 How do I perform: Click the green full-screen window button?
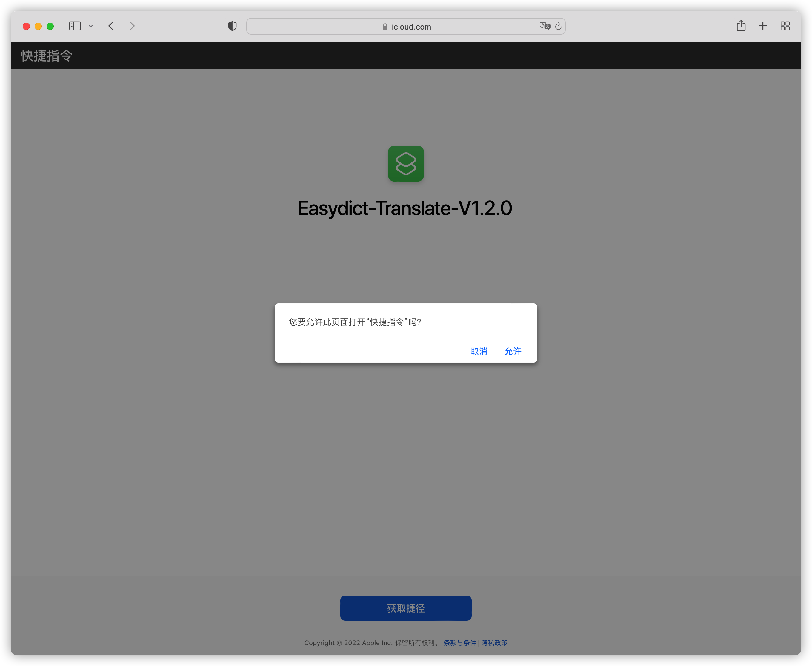50,26
